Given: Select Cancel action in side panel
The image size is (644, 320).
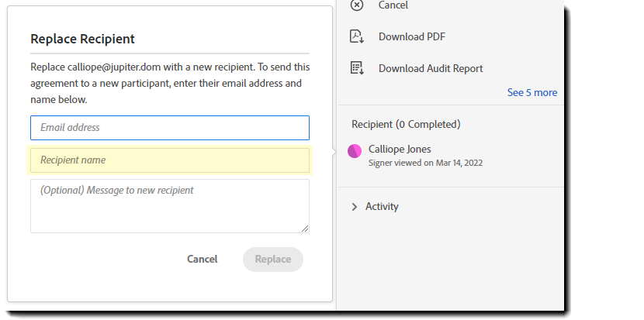Looking at the screenshot, I should pos(393,5).
